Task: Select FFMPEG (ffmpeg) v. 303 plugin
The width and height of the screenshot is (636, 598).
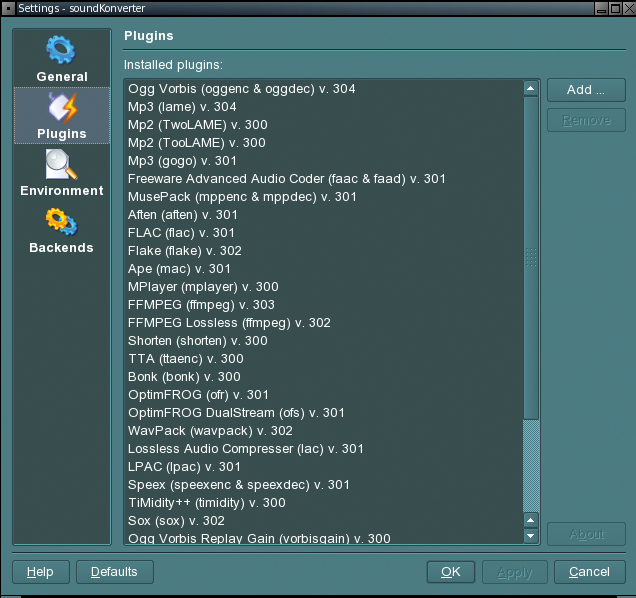Action: [323, 305]
